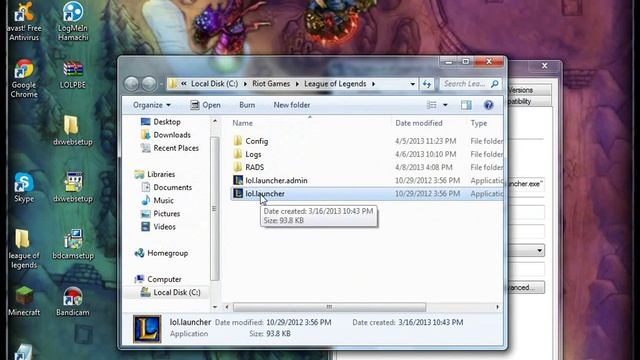This screenshot has width=640, height=360.
Task: Open avast! Free Antivirus desktop icon
Action: (24, 21)
